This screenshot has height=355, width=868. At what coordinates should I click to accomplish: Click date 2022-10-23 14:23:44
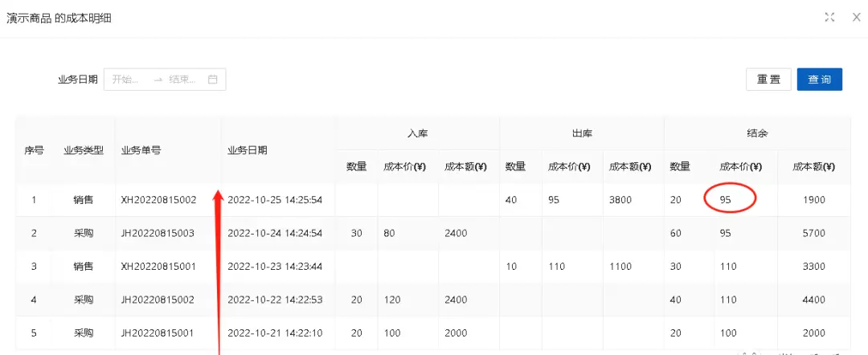click(x=275, y=267)
